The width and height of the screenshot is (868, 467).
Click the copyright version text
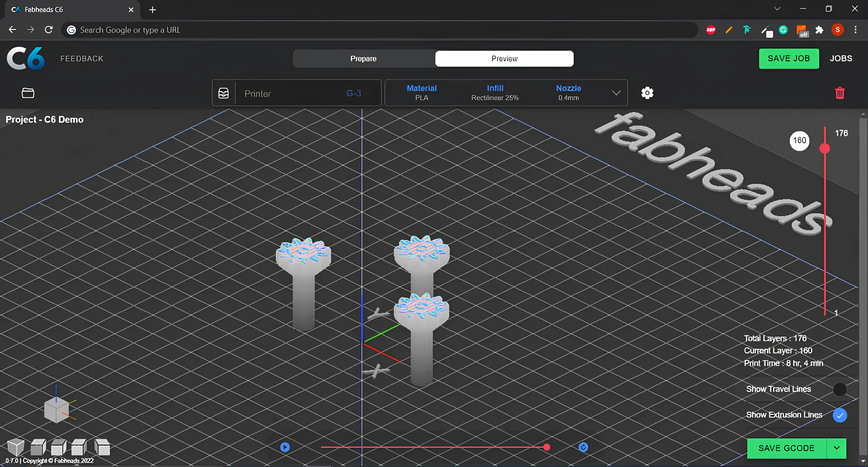(50, 460)
